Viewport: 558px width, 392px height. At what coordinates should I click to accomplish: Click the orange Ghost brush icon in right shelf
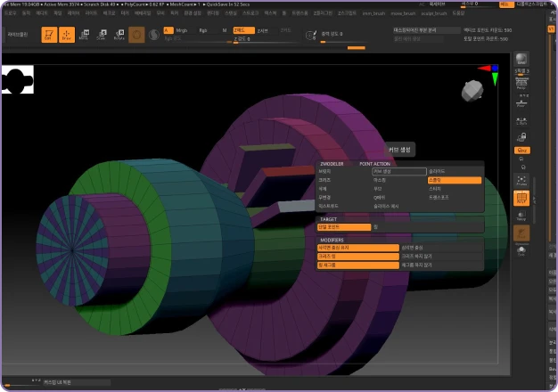[x=521, y=233]
